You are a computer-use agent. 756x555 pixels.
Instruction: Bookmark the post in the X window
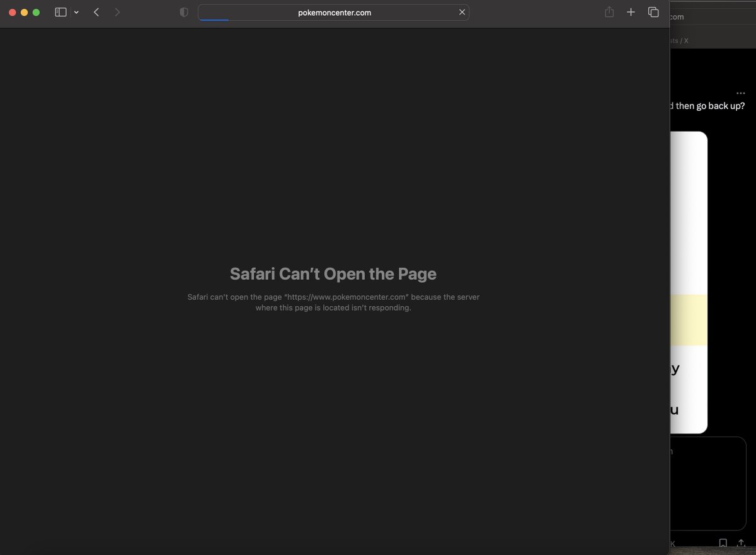(x=723, y=542)
